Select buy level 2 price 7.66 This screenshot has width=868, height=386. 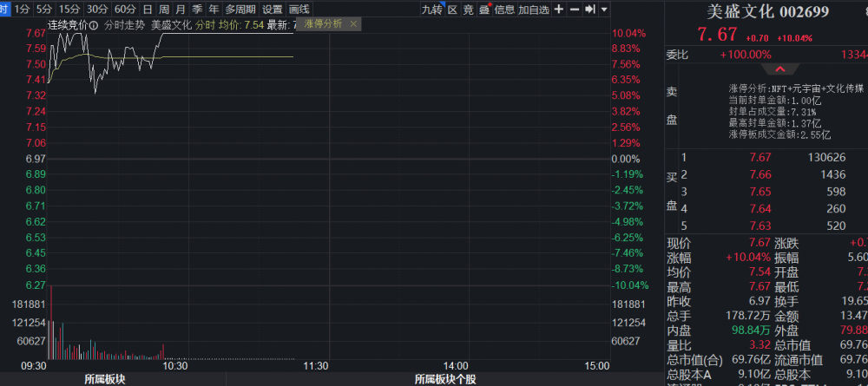[x=760, y=174]
